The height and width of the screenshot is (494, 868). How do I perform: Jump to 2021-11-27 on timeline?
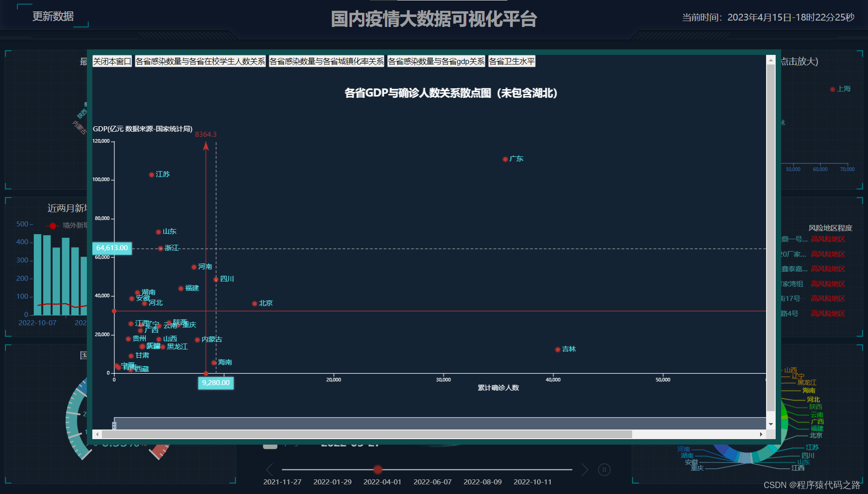pos(282,482)
